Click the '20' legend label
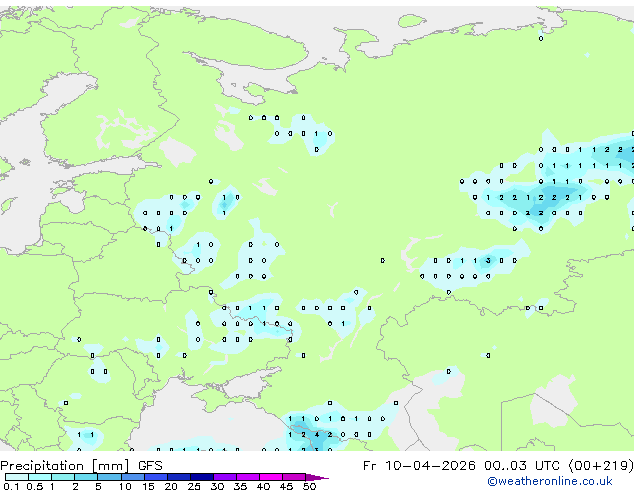 (x=171, y=486)
